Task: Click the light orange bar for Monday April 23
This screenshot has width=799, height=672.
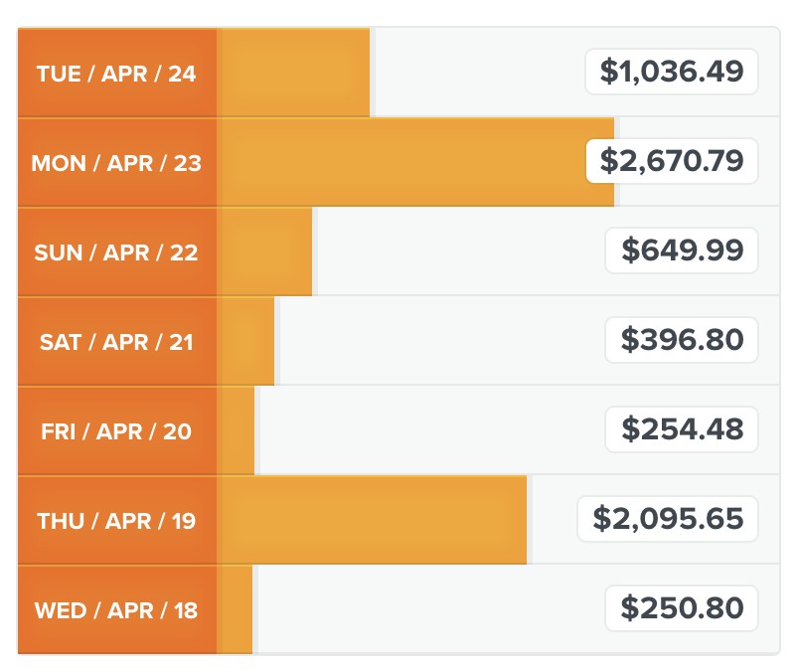Action: pos(415,162)
